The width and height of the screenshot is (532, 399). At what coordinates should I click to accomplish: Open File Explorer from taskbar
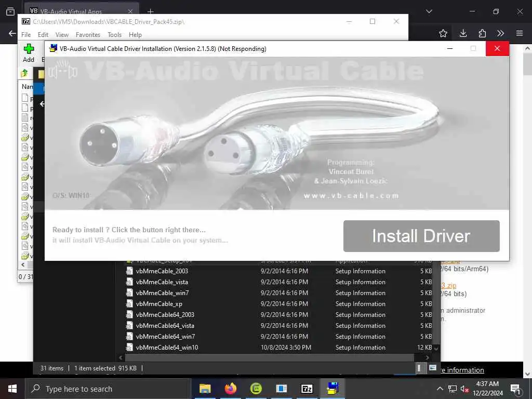point(205,389)
